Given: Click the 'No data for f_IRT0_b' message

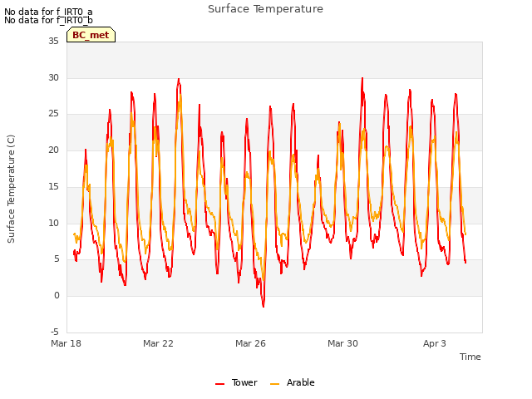Looking at the screenshot, I should coord(48,20).
